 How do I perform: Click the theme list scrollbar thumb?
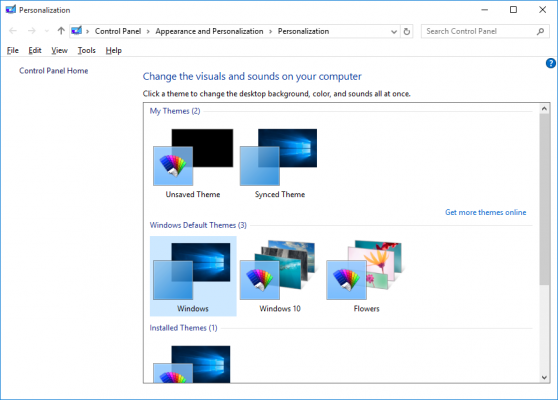click(x=544, y=199)
